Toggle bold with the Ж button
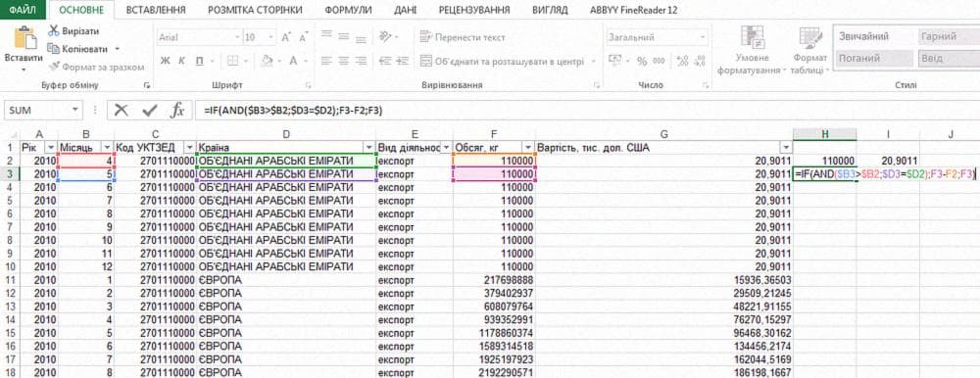 click(165, 61)
